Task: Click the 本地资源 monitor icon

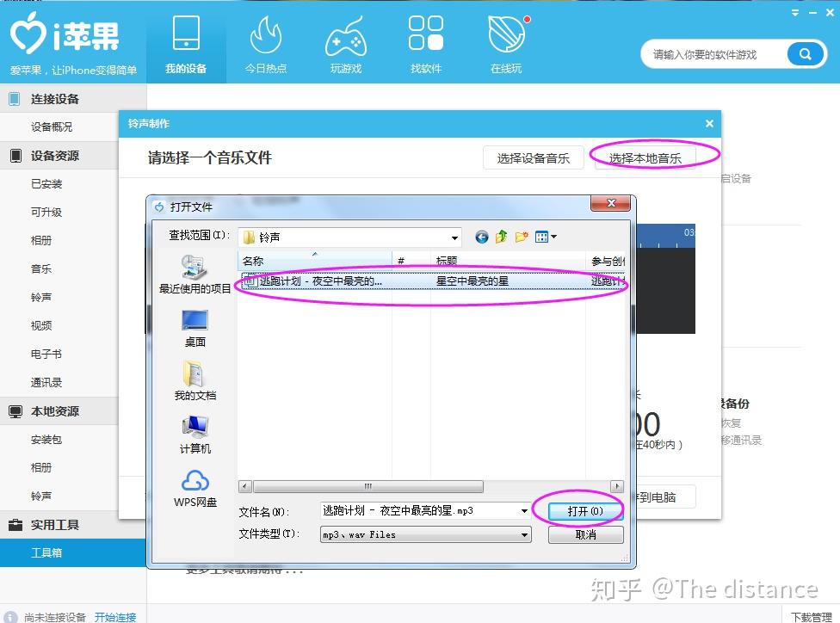Action: pyautogui.click(x=15, y=411)
